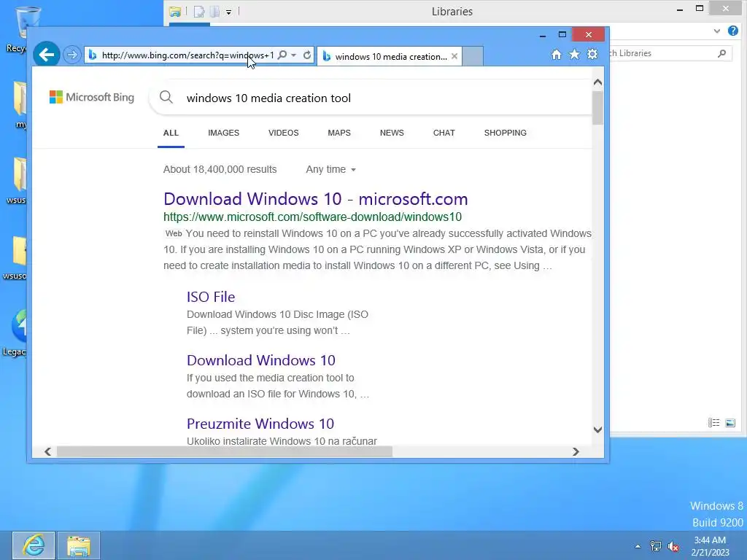Viewport: 747px width, 560px height.
Task: Go to the Internet Explorer Home page
Action: point(557,55)
